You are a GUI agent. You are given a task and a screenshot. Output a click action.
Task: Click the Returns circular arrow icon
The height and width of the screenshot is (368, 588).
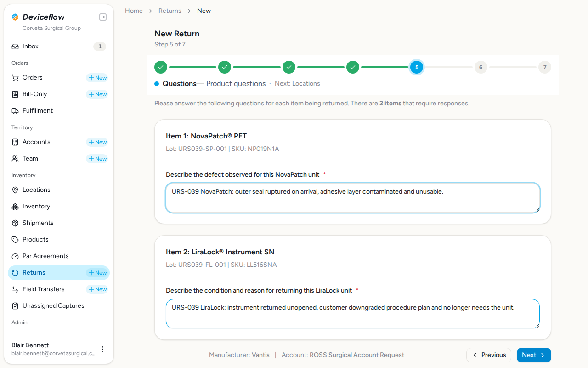(15, 273)
